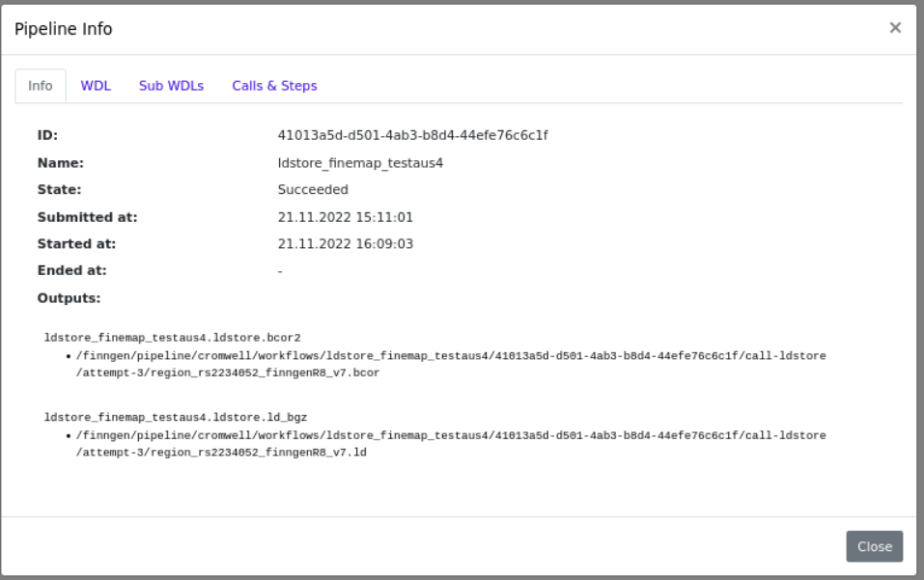Click the Pipeline Info dialog title

(x=63, y=29)
